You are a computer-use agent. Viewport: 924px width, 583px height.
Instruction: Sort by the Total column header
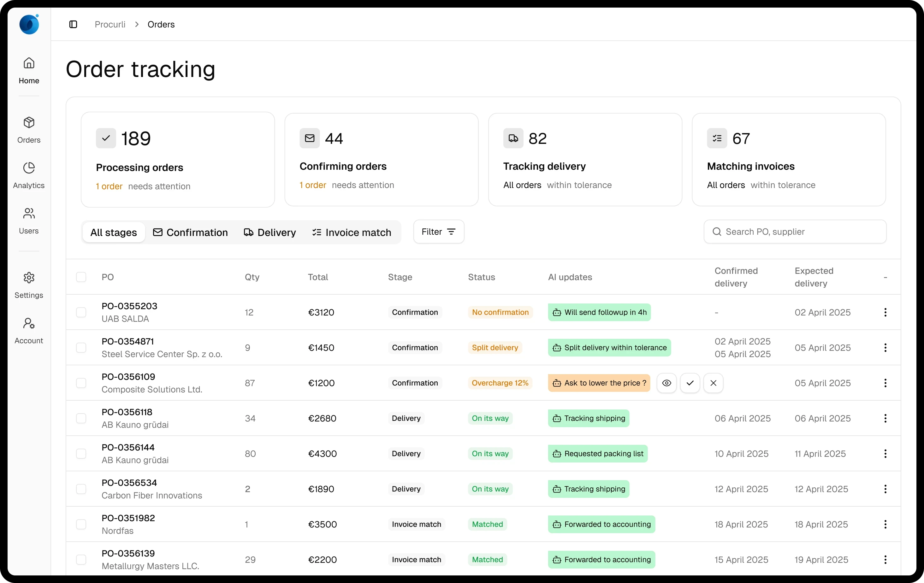click(x=318, y=277)
